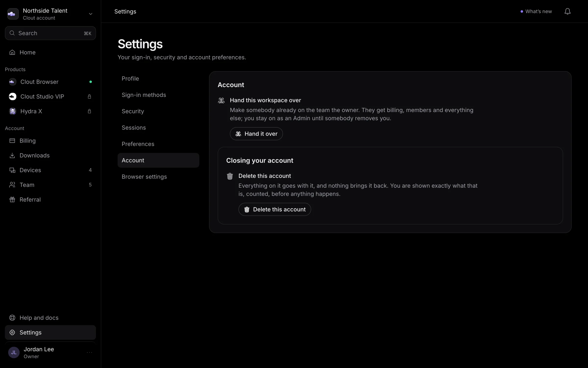588x368 pixels.
Task: Click the Help and docs lifebuoy icon
Action: coord(12,318)
